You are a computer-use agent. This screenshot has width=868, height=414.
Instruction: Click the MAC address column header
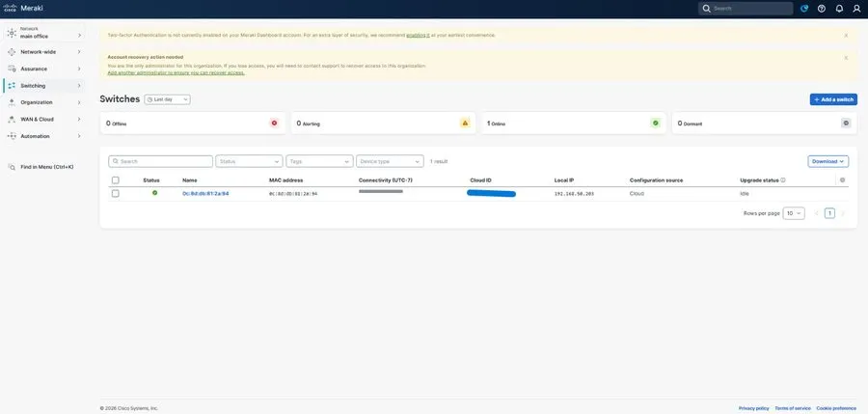(286, 180)
